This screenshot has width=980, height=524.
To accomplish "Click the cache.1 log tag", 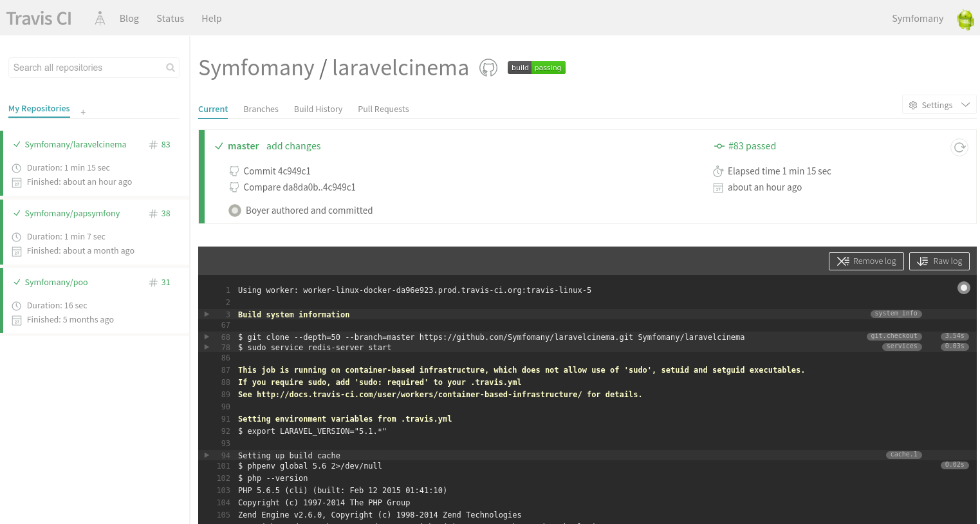I will (x=903, y=454).
